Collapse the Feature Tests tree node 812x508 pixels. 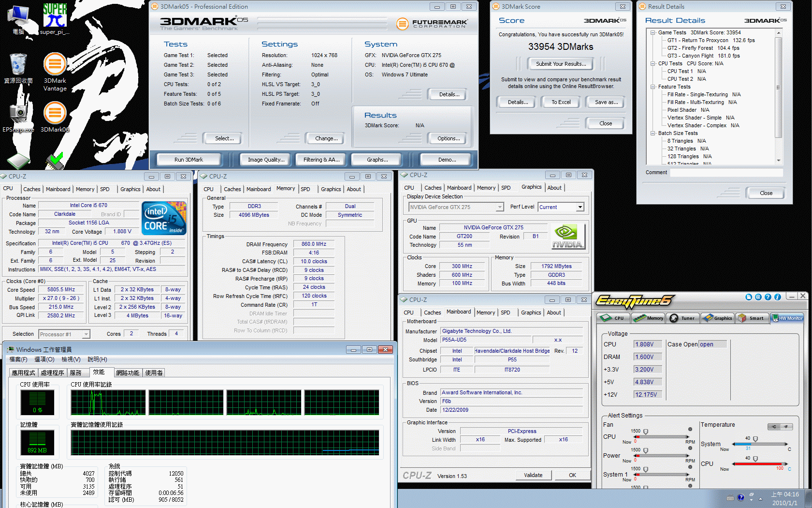[653, 87]
